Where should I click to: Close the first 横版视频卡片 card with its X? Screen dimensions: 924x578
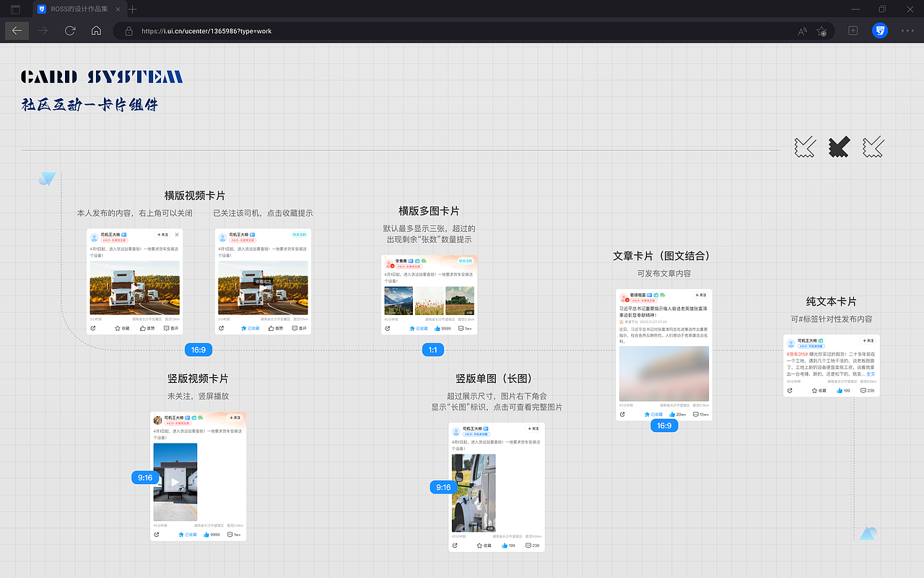178,235
